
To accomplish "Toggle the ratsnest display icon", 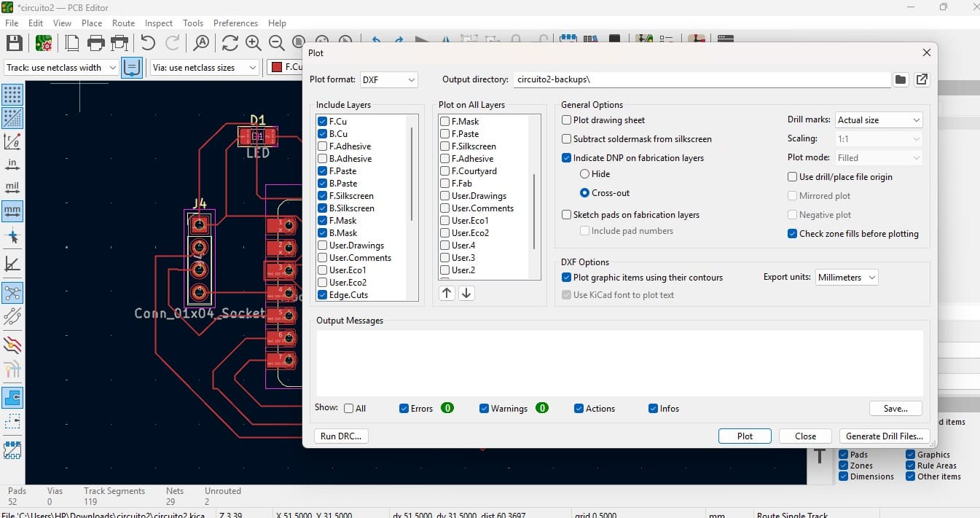I will coord(12,293).
